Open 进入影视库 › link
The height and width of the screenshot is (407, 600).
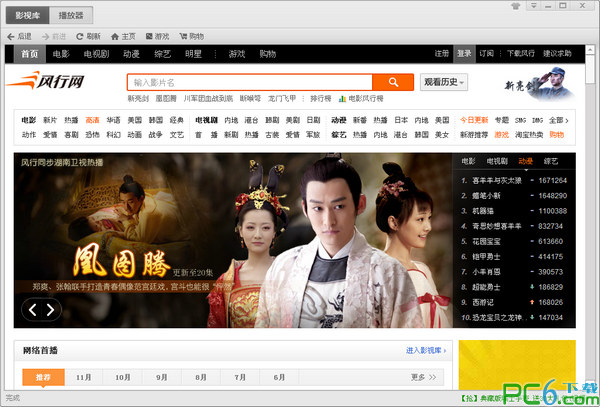(426, 350)
